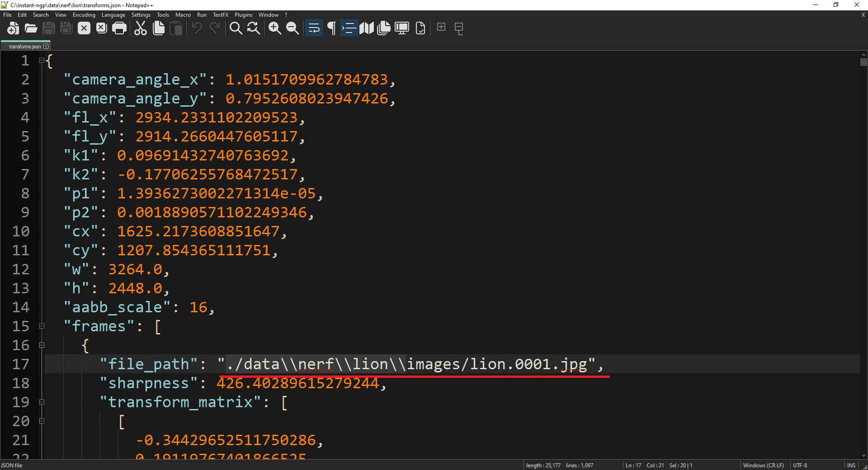The height and width of the screenshot is (470, 868).
Task: Collapse the fold marker at line 16
Action: tap(42, 345)
